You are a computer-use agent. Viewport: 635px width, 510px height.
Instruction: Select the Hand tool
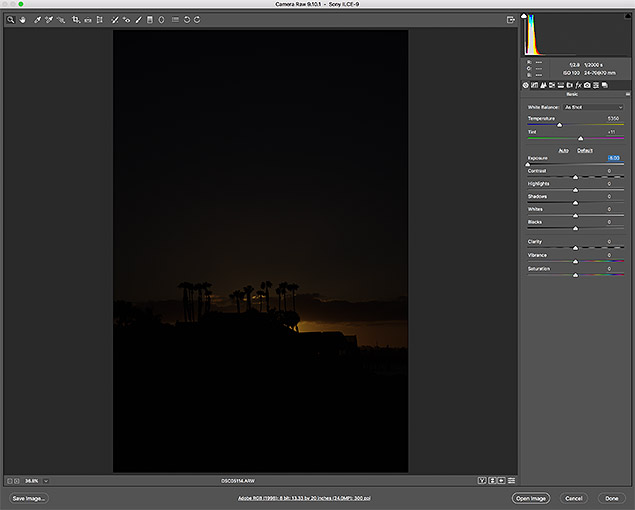pos(22,19)
